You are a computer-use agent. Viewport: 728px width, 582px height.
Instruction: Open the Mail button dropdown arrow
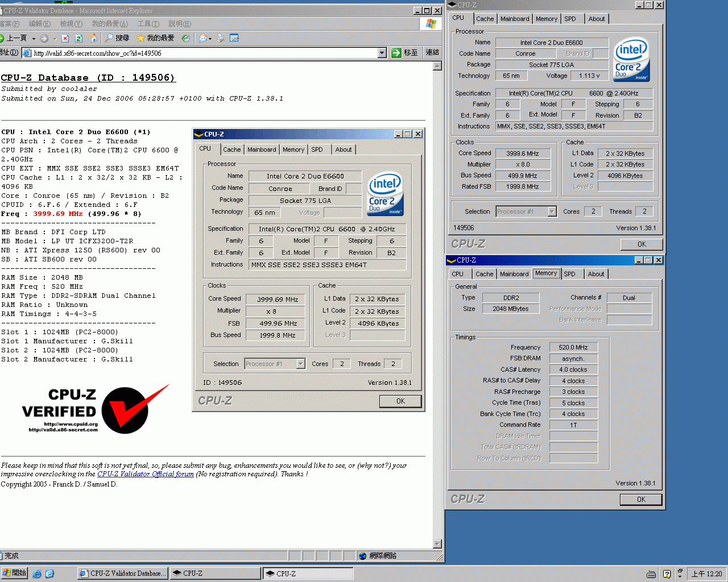click(x=210, y=39)
